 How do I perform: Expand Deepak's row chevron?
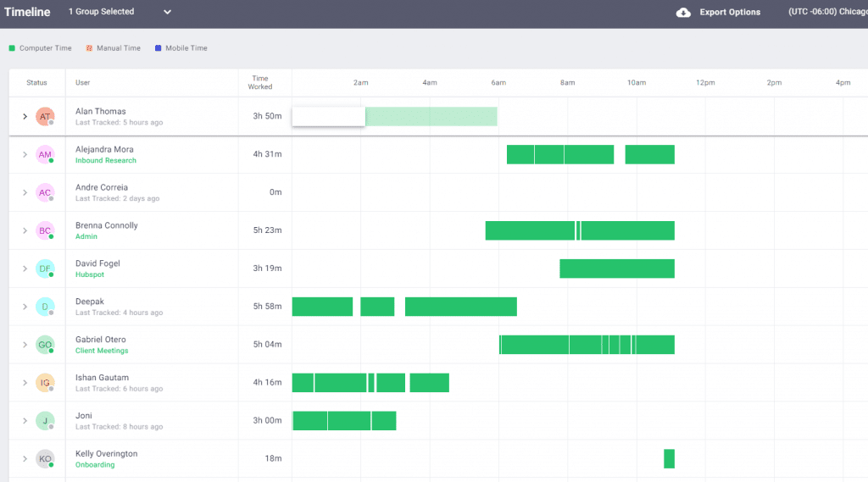pyautogui.click(x=25, y=307)
